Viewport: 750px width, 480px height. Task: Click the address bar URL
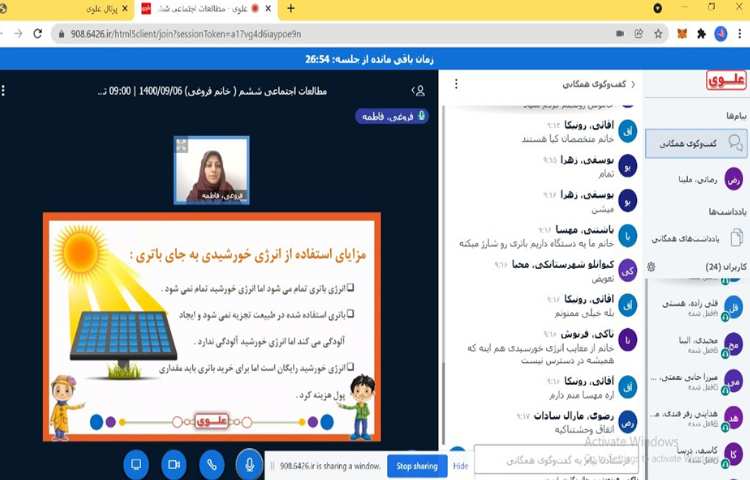pos(186,34)
